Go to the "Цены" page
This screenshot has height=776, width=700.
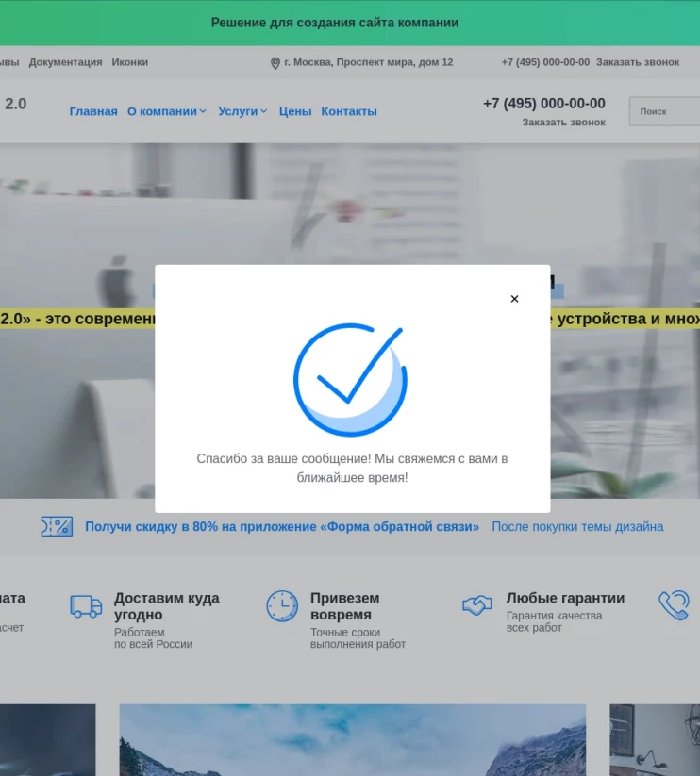[295, 111]
